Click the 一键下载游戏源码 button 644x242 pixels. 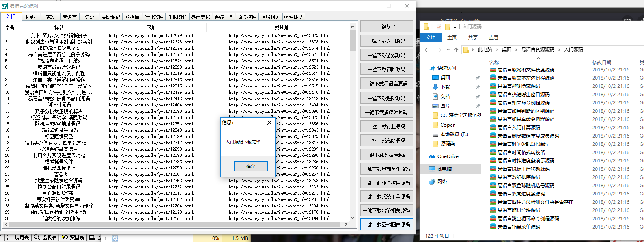386,55
